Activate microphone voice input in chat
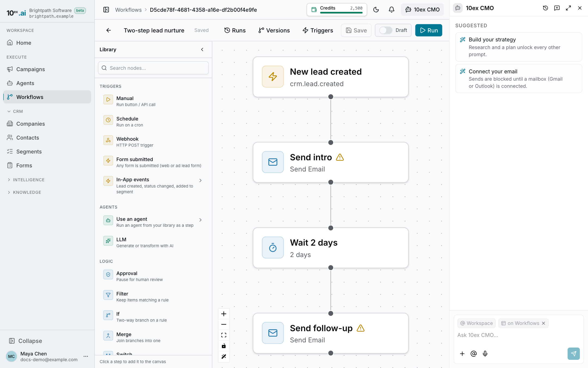 tap(485, 354)
